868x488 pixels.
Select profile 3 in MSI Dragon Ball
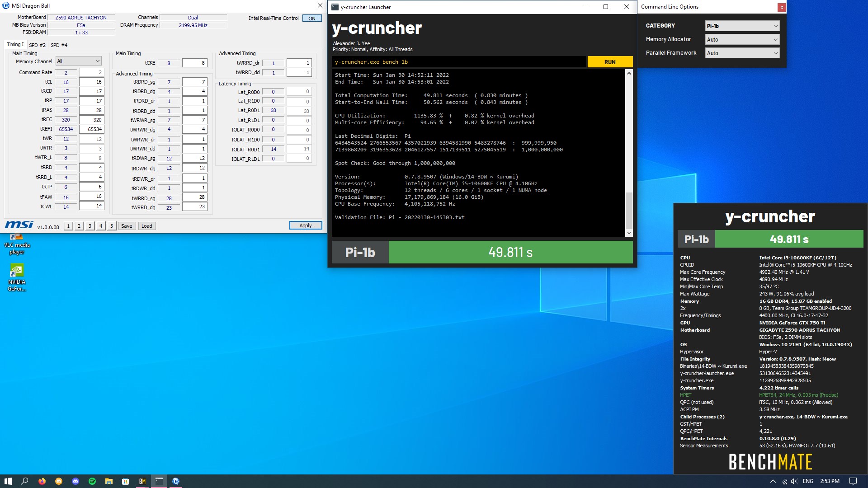(x=90, y=226)
